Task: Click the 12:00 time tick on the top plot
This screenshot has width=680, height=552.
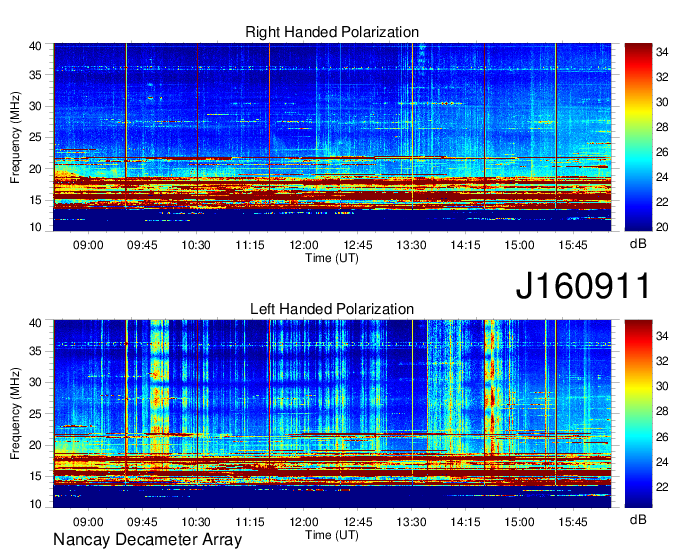Action: click(x=304, y=245)
